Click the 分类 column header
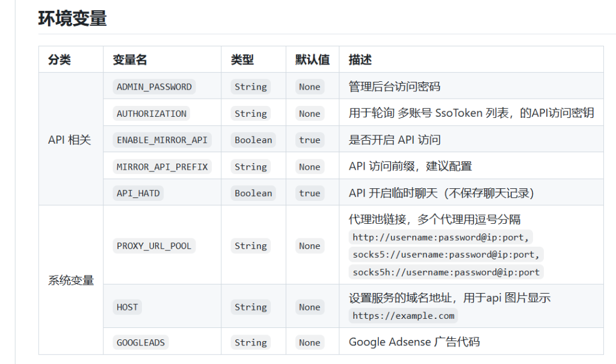 point(60,60)
